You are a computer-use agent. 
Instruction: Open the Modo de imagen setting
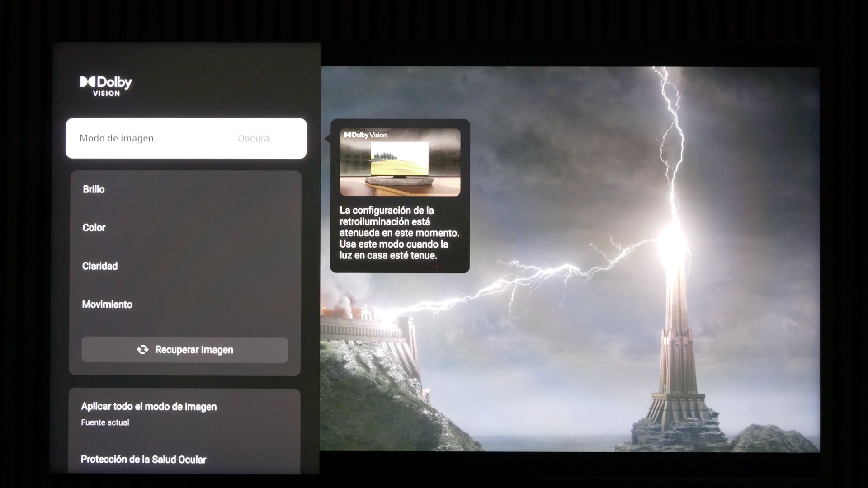coord(186,138)
